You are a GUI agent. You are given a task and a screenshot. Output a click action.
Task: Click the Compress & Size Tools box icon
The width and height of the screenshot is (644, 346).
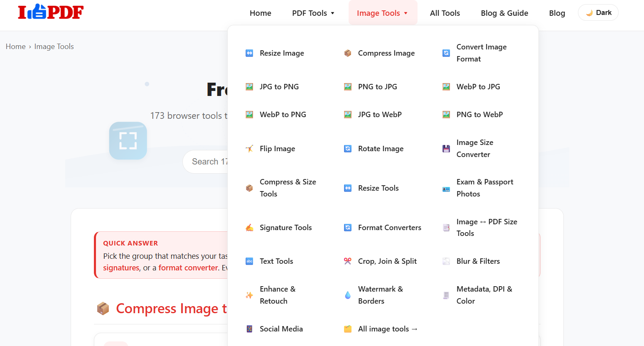[249, 188]
